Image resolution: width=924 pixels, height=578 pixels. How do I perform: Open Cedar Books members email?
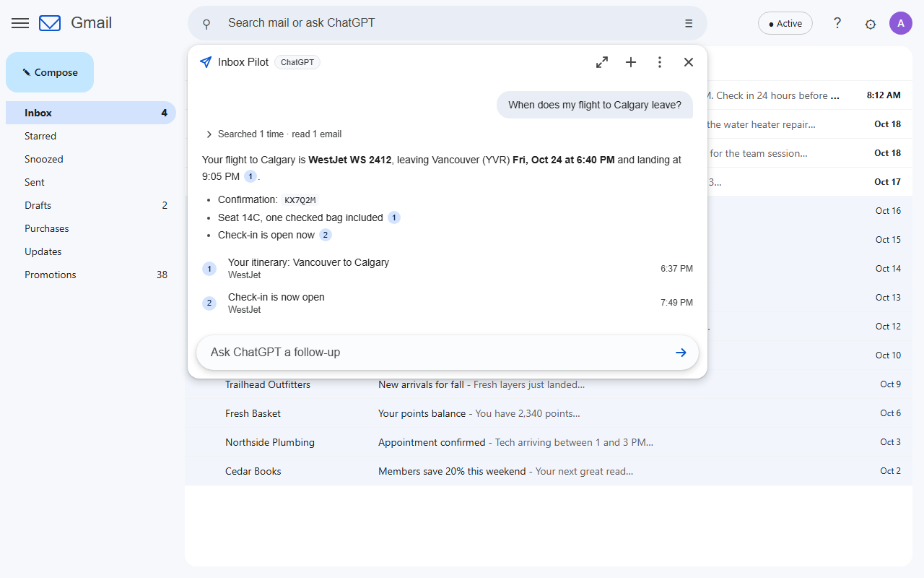[x=549, y=471]
